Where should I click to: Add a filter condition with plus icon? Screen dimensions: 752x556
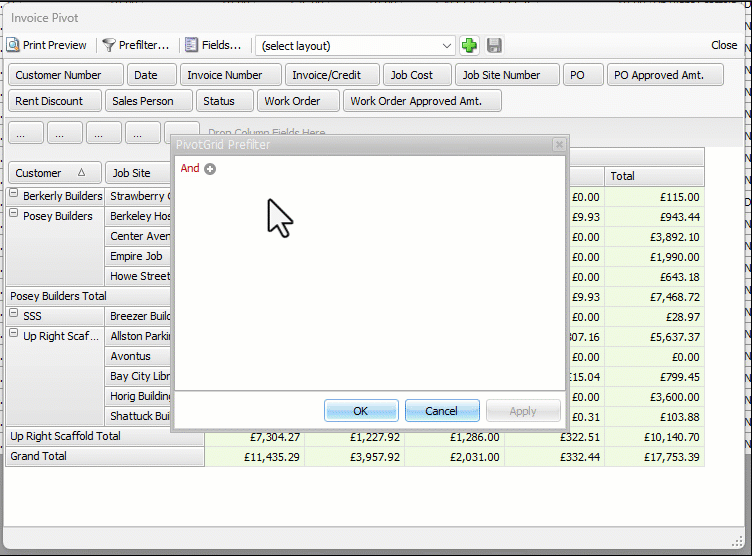tap(210, 169)
